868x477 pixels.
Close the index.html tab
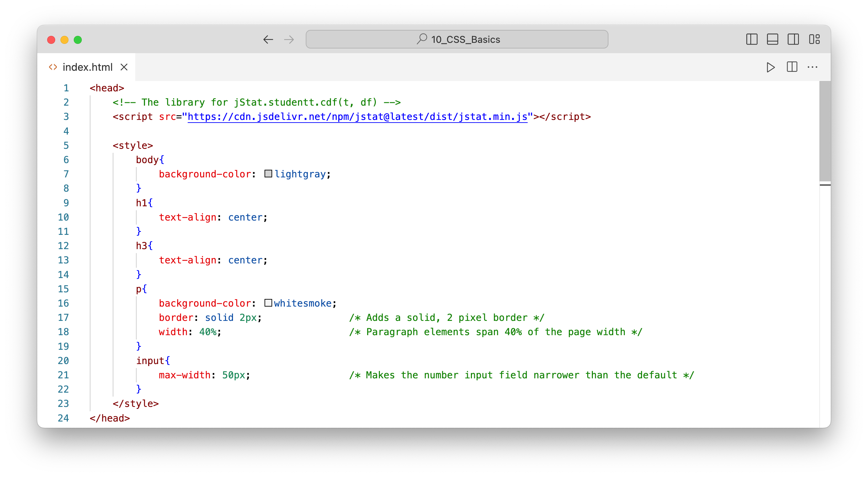pos(124,67)
